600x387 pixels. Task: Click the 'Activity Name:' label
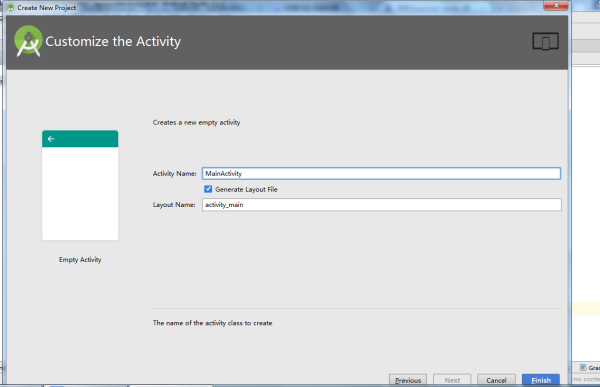(x=174, y=174)
